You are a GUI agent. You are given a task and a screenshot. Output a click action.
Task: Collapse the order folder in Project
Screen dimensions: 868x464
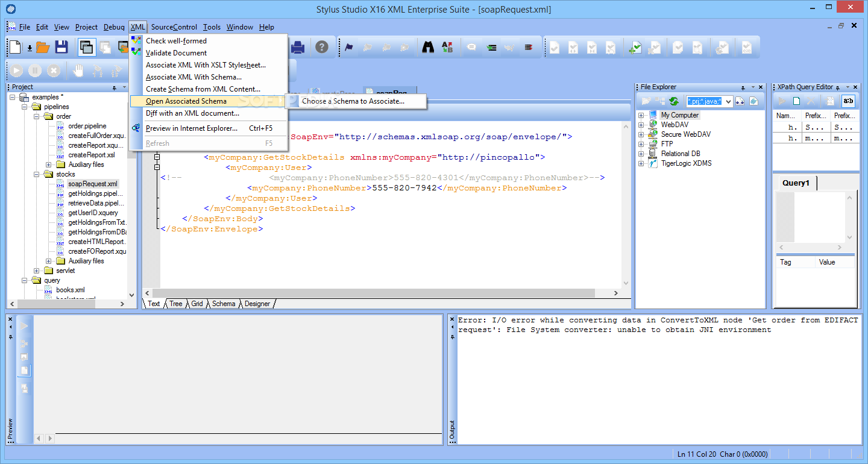(37, 116)
